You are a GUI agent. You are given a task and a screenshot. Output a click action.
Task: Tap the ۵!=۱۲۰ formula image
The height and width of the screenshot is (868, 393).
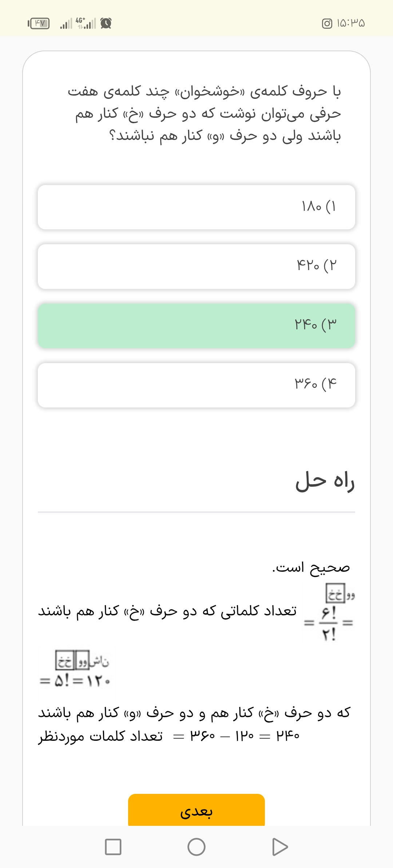coord(75,670)
